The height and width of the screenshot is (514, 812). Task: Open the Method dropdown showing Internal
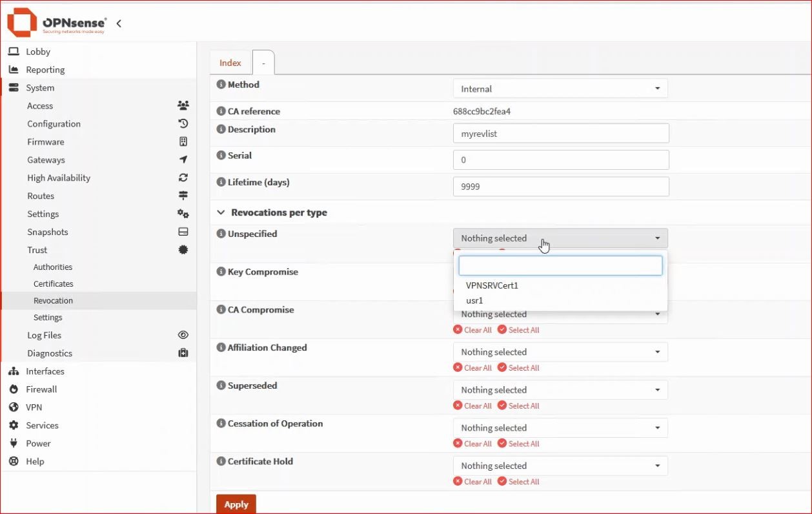point(560,88)
